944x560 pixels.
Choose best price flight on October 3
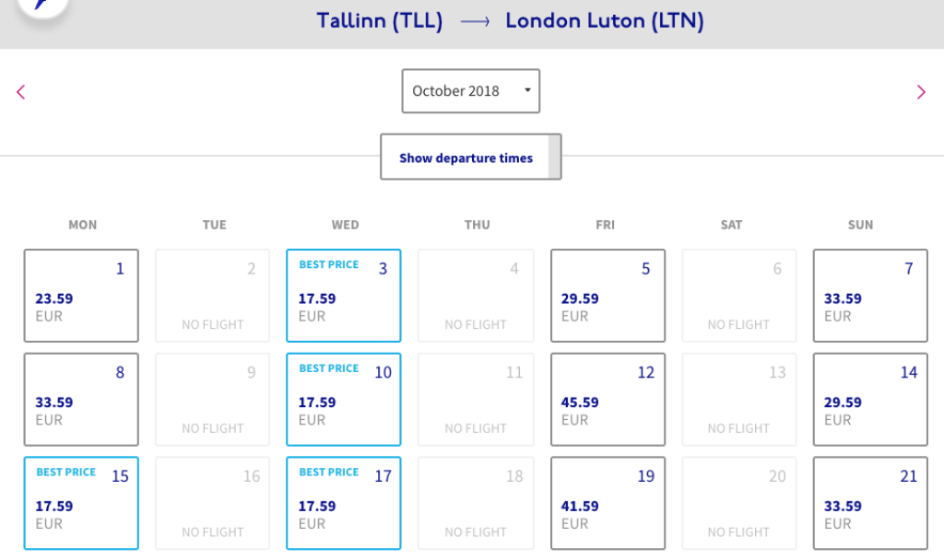pyautogui.click(x=344, y=296)
